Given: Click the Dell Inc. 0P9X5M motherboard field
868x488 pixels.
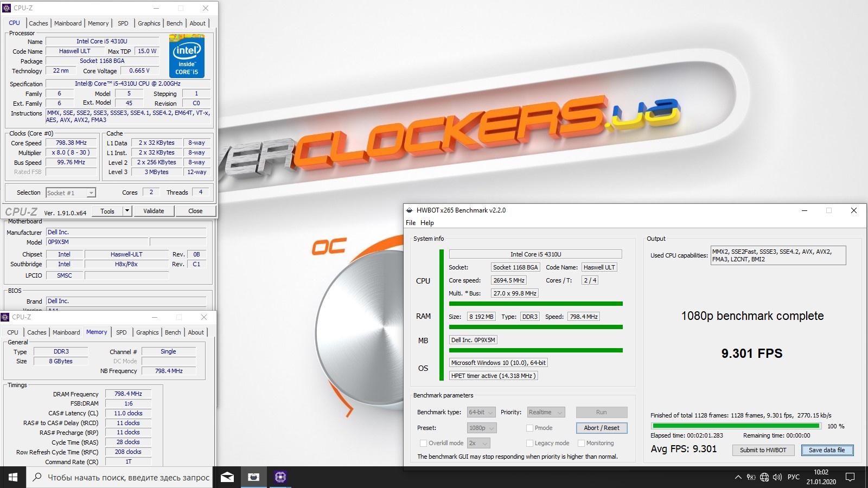Looking at the screenshot, I should [473, 340].
